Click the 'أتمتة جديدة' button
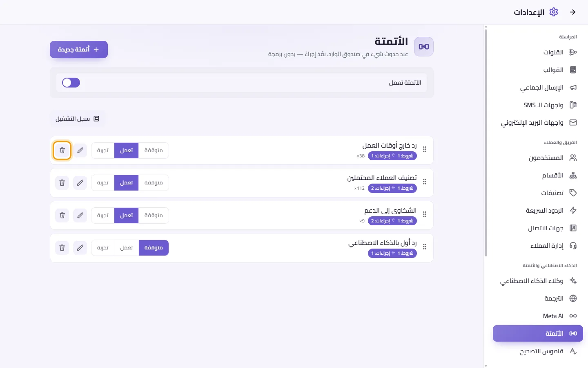Viewport: 588px width, 368px height. [79, 49]
